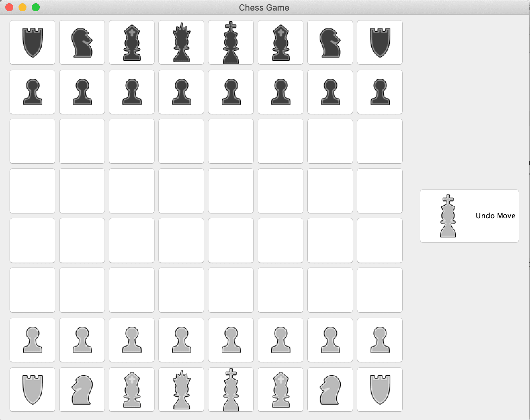Select the black kingside rook
The width and height of the screenshot is (530, 420).
379,42
